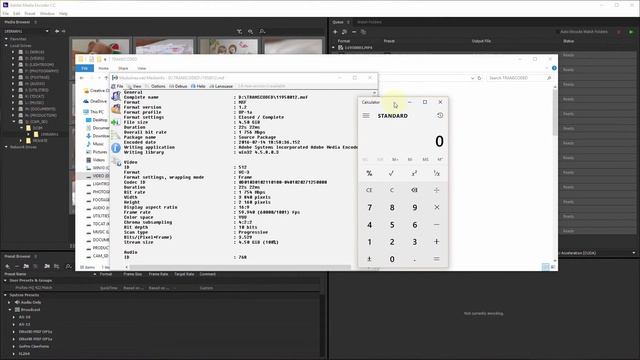The width and height of the screenshot is (640, 360).
Task: Click the Explorer back navigation arrow
Action: point(82,78)
